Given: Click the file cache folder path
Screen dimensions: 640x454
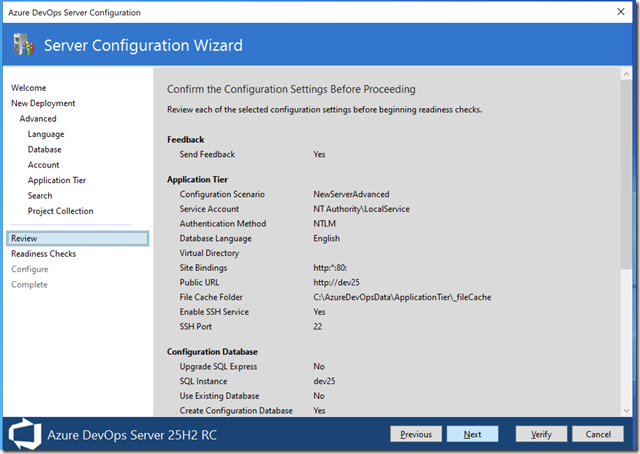Looking at the screenshot, I should (402, 297).
